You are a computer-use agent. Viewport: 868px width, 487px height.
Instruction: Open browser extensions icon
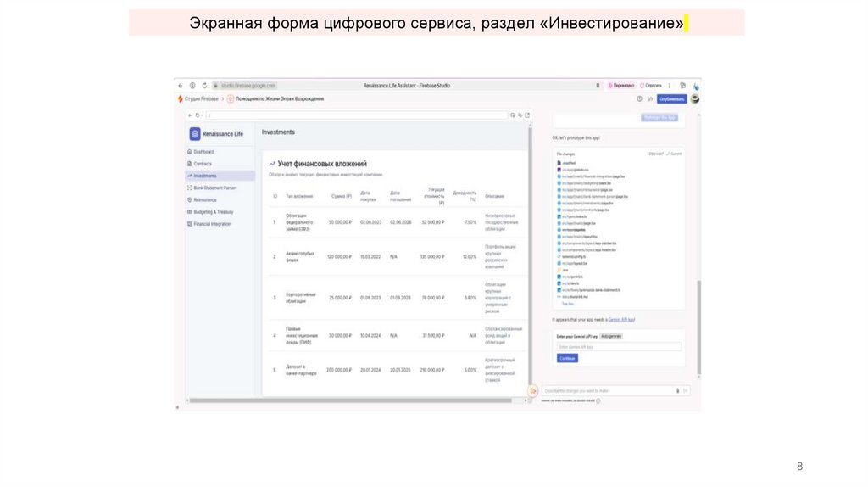coord(682,86)
